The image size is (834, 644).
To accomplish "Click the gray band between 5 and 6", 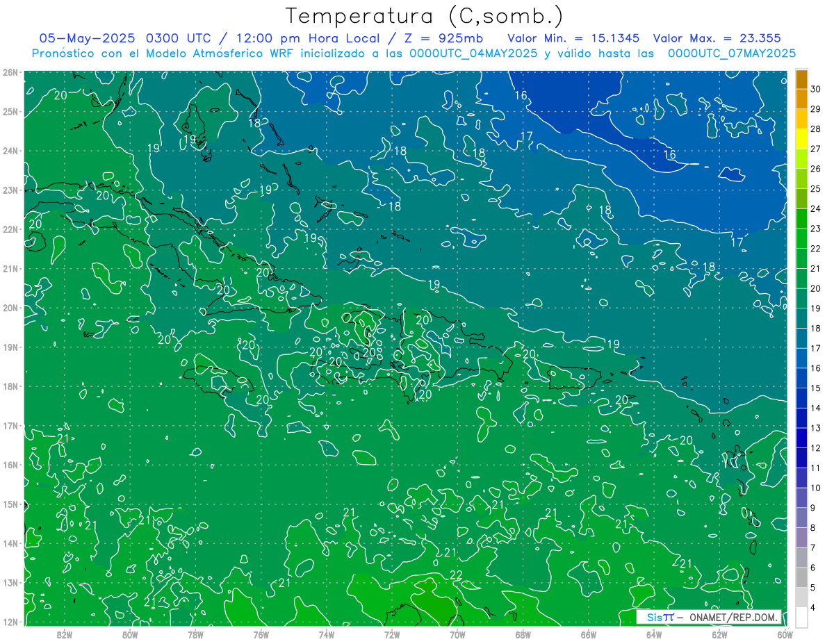I will click(x=801, y=577).
